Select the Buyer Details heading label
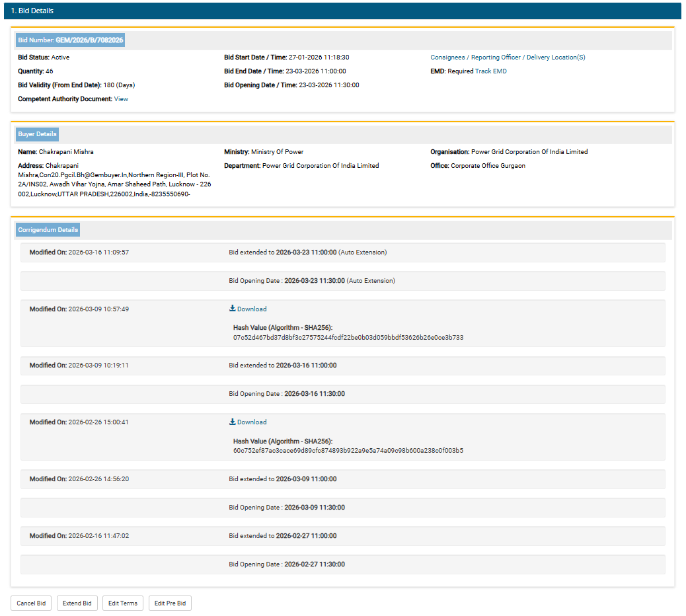This screenshot has height=616, width=686. click(x=37, y=134)
